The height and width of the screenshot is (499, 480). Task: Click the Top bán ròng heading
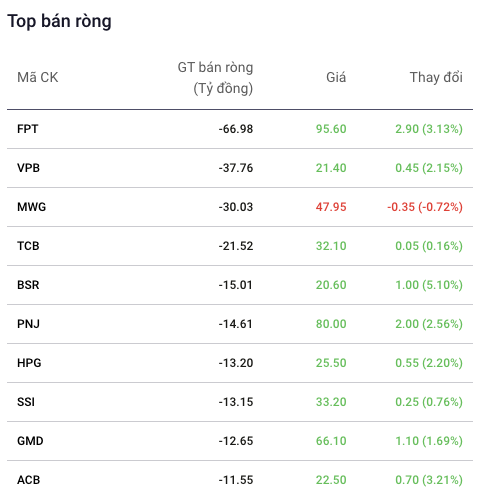pos(59,21)
